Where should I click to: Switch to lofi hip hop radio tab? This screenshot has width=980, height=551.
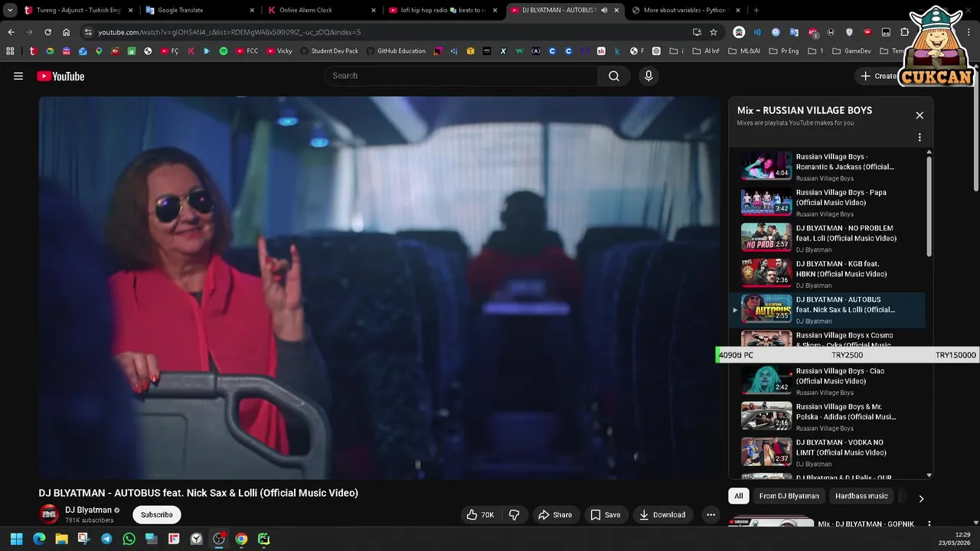[443, 10]
